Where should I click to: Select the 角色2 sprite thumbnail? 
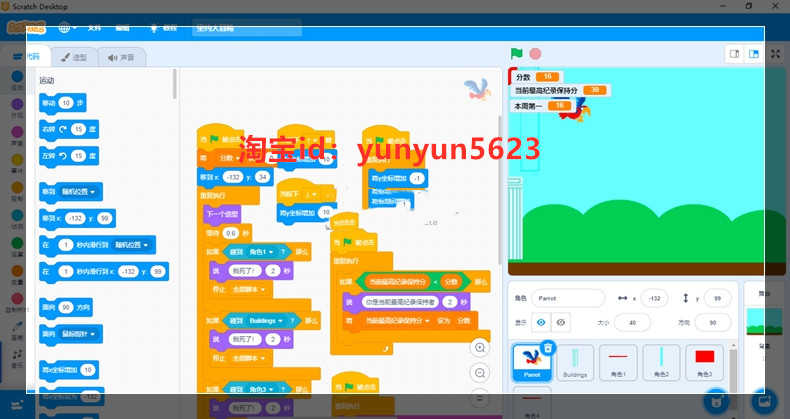tap(661, 363)
